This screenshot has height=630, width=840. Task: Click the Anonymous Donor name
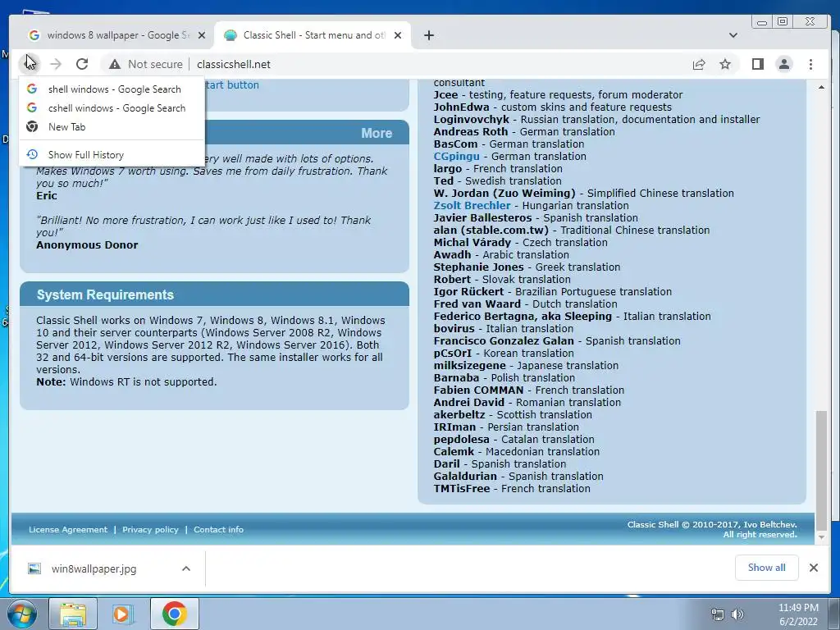pos(87,244)
